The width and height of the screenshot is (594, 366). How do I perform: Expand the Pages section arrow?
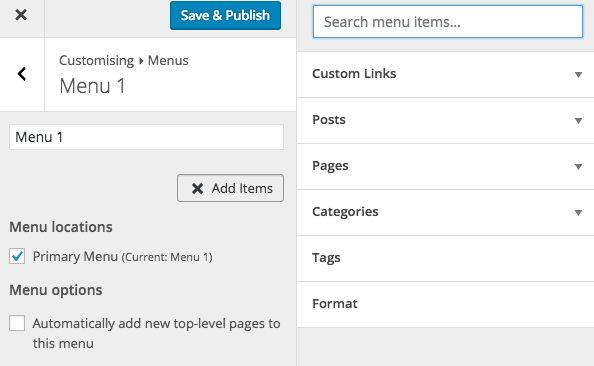(578, 167)
